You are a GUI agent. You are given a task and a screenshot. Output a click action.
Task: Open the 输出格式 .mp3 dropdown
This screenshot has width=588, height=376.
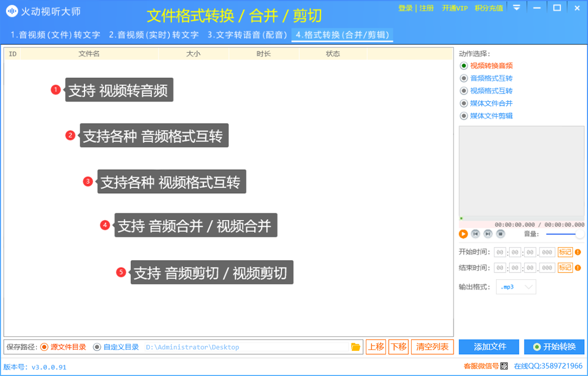[516, 287]
